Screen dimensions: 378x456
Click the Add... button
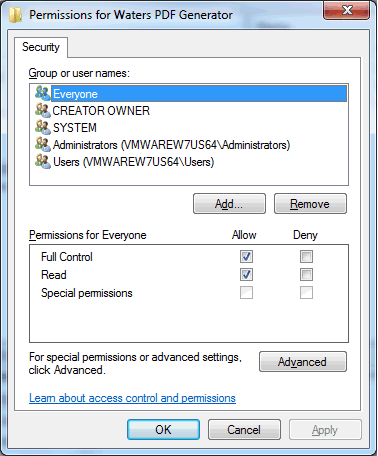pyautogui.click(x=229, y=204)
